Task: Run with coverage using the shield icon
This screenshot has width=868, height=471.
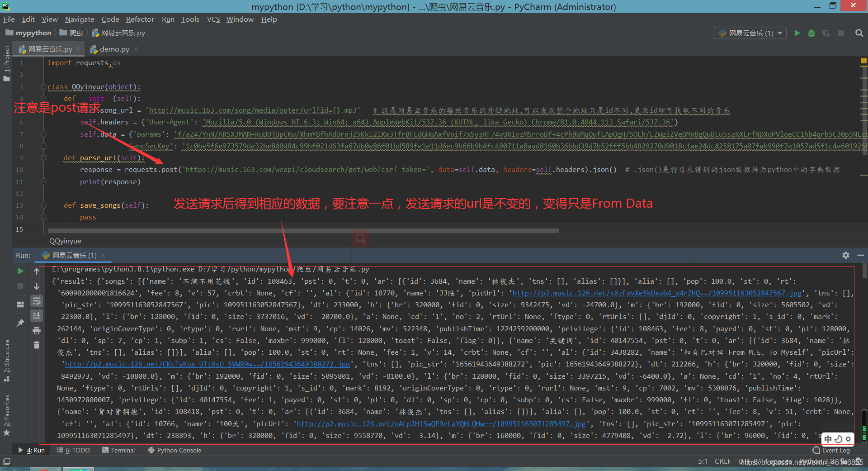Action: (x=826, y=33)
